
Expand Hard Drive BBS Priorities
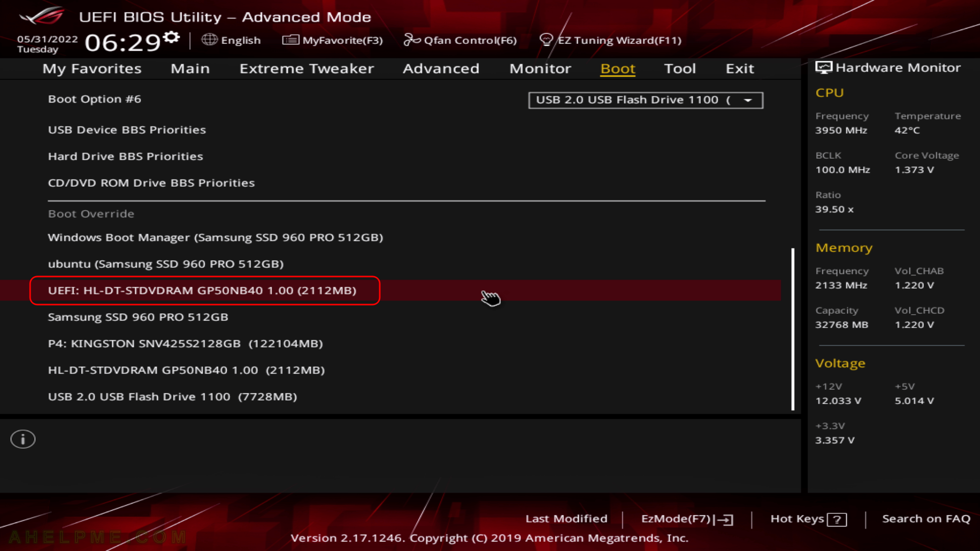(125, 156)
